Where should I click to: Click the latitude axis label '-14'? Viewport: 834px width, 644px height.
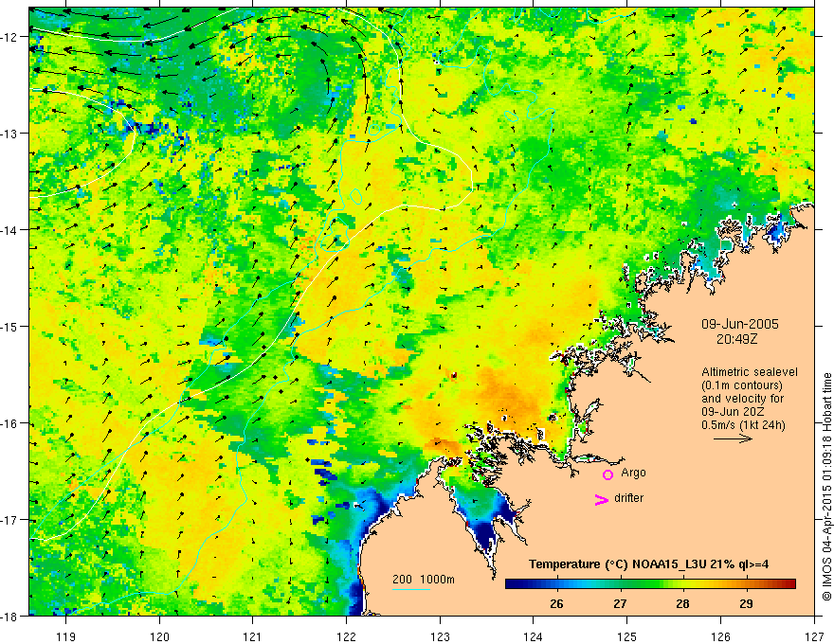[10, 229]
